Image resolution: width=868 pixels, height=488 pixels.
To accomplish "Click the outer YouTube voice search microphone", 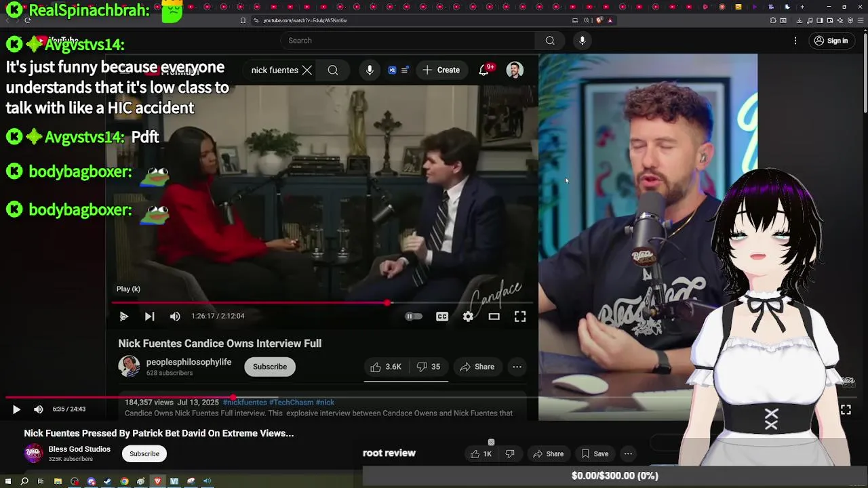I will (x=582, y=41).
